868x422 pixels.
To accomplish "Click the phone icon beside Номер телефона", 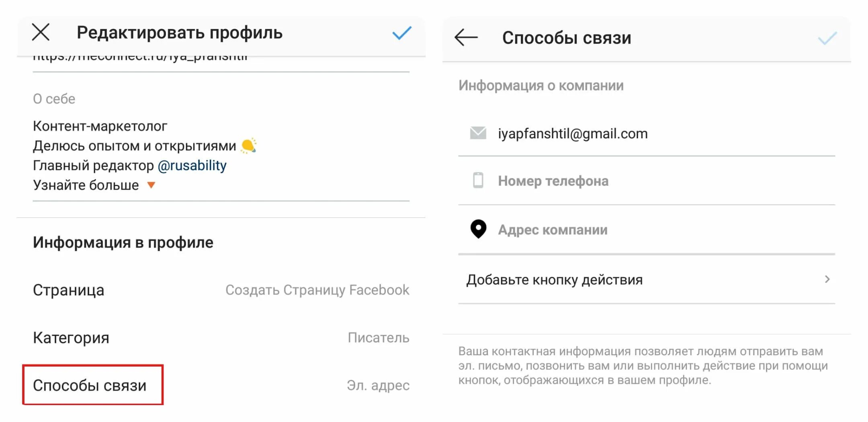I will click(478, 180).
